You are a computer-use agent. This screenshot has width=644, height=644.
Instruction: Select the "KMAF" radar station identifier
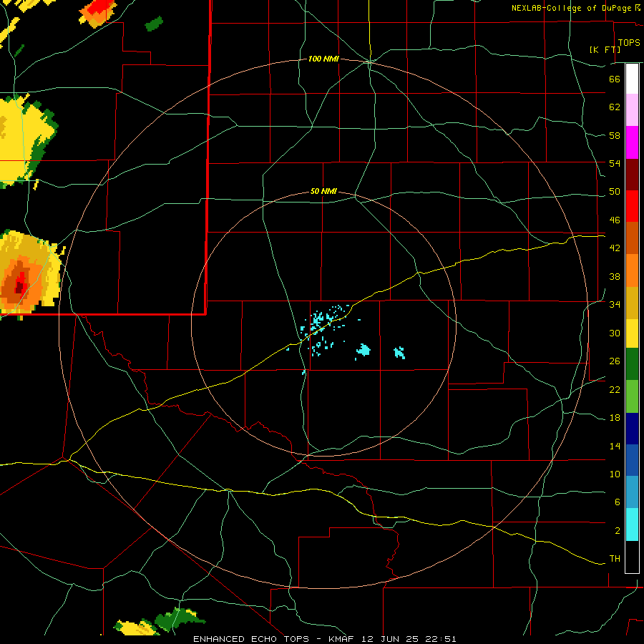point(343,639)
